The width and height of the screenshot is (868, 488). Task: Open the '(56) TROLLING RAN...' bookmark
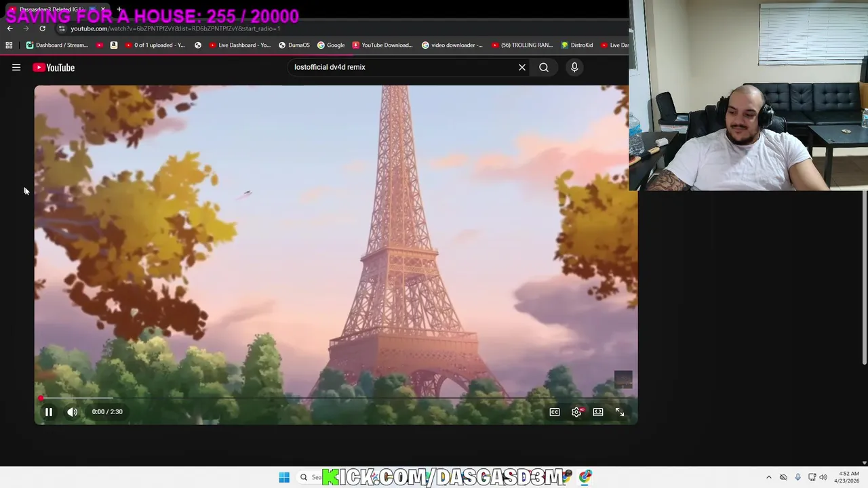(x=522, y=45)
